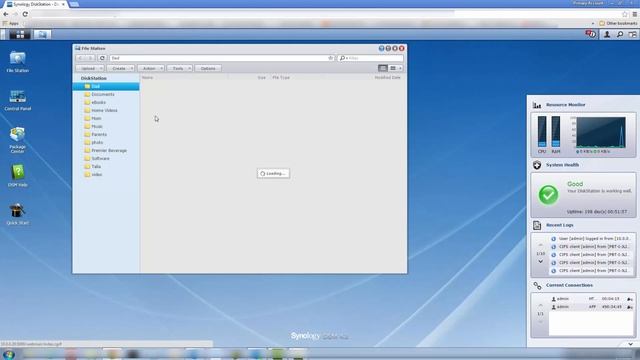Sort by the File Type column header
The height and width of the screenshot is (360, 640).
pos(281,78)
